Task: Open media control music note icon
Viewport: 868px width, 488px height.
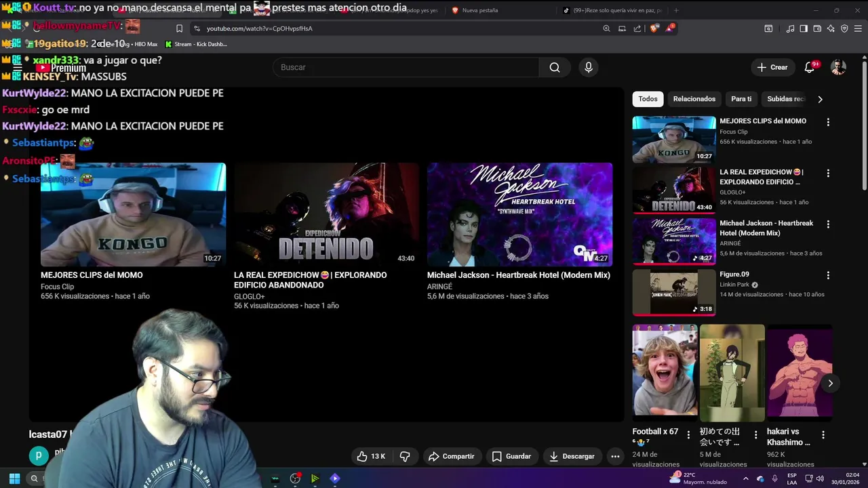Action: pyautogui.click(x=790, y=28)
